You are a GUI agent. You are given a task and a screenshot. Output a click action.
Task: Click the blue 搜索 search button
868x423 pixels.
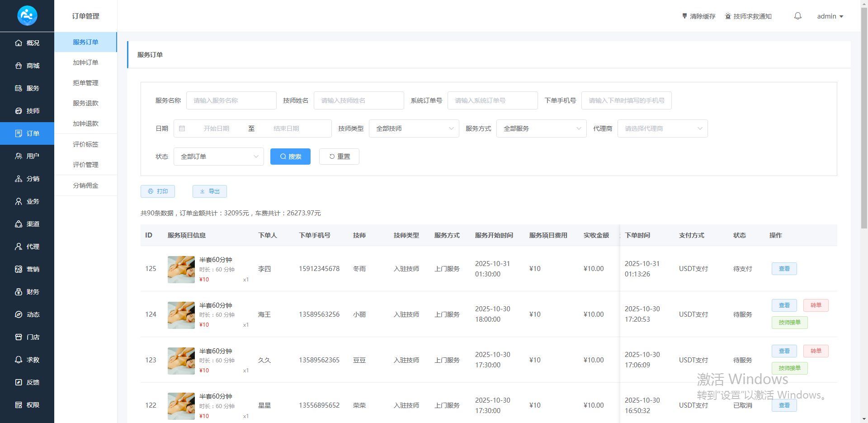click(290, 157)
